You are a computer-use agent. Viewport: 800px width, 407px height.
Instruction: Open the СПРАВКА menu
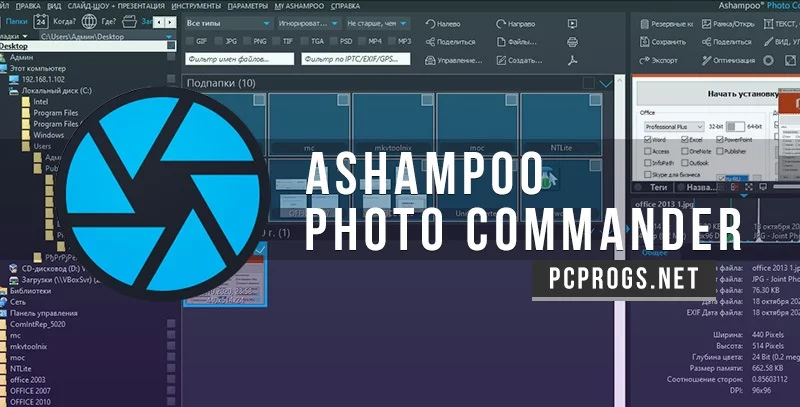345,6
